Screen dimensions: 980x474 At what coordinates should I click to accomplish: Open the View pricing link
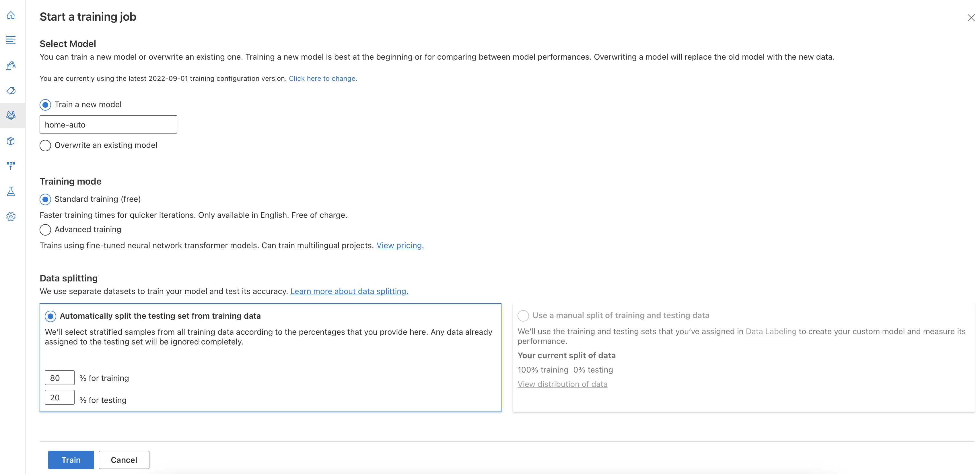click(x=400, y=246)
